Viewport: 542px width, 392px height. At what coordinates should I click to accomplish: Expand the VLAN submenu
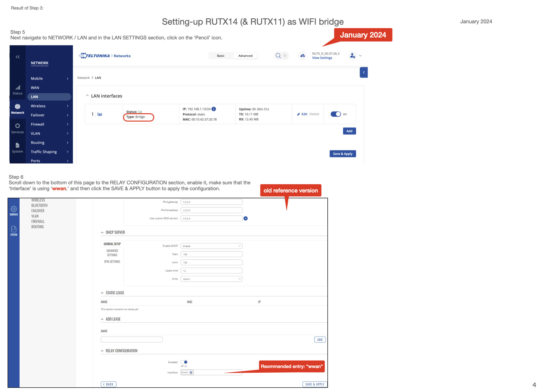click(50, 133)
